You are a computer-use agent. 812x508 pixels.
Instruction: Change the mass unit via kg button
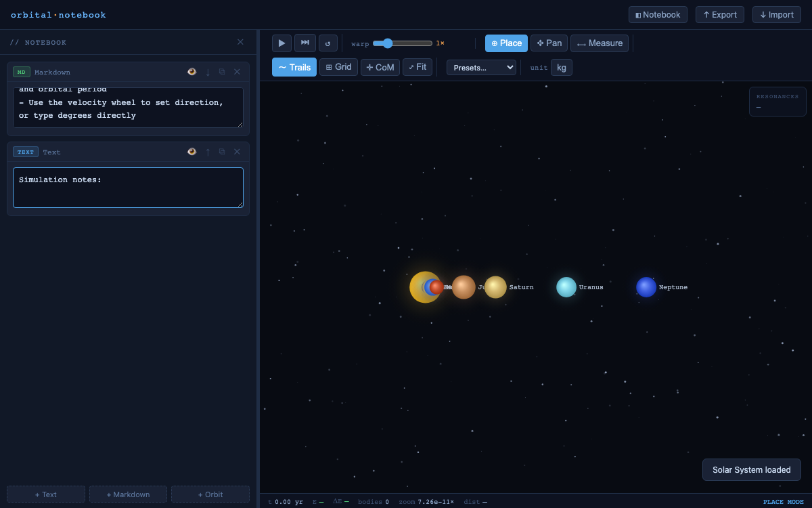[x=562, y=68]
